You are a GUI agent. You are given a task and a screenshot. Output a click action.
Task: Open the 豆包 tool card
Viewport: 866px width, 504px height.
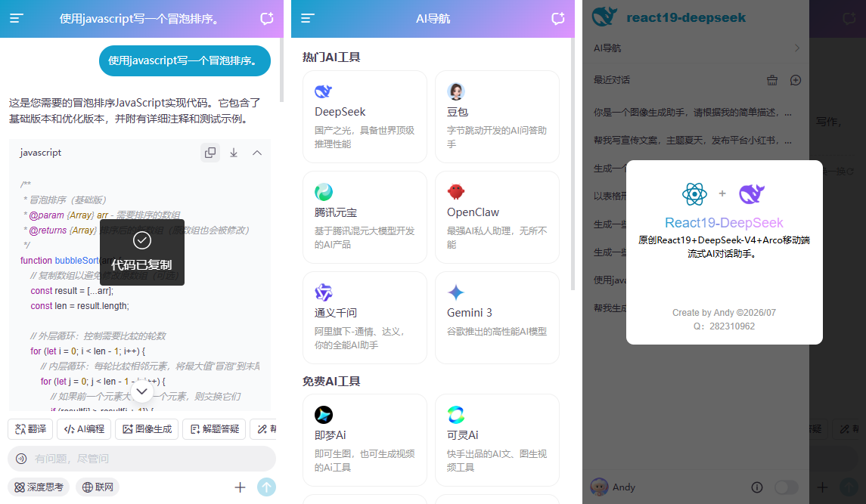pos(497,116)
